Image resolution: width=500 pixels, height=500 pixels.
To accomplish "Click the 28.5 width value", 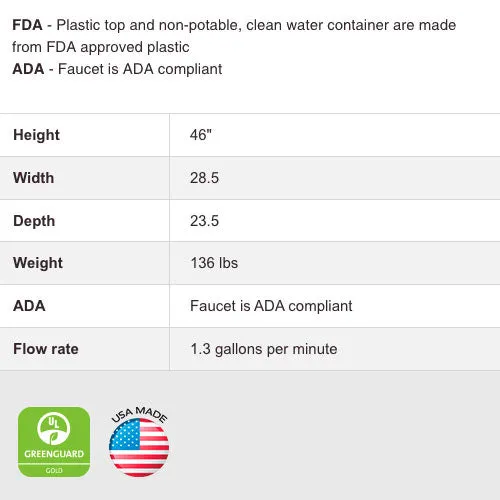I will pos(204,178).
